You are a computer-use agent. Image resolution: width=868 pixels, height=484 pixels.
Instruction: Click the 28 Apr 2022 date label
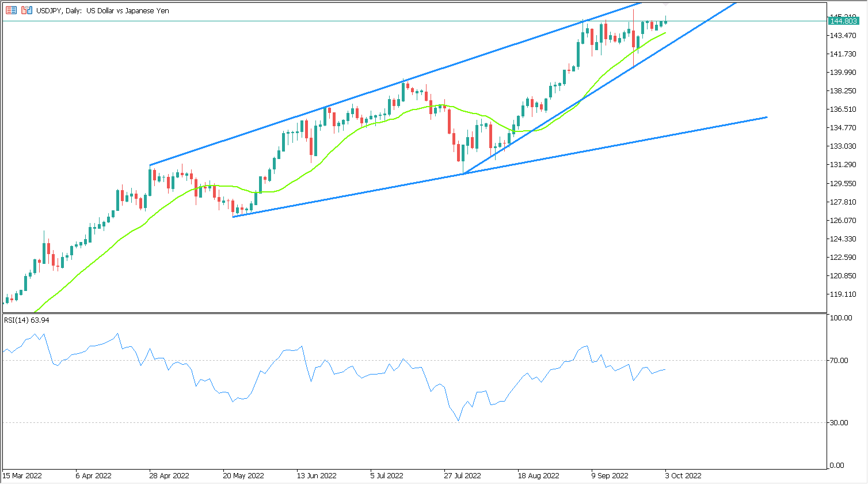click(x=169, y=476)
